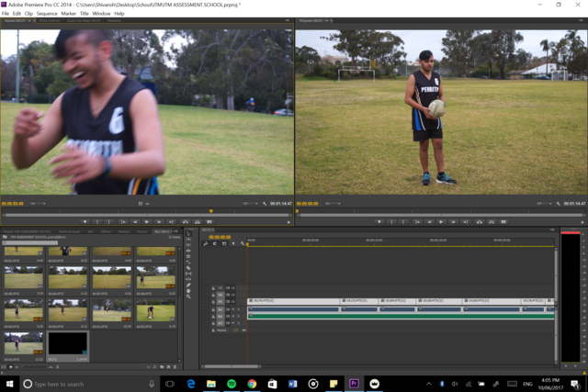This screenshot has width=588, height=392.
Task: Open the Program monitor button editor plus
Action: [582, 222]
